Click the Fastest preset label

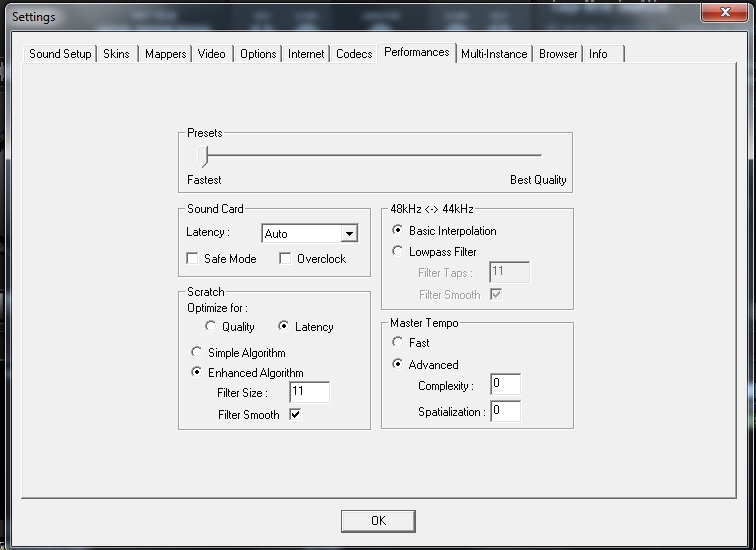[204, 180]
